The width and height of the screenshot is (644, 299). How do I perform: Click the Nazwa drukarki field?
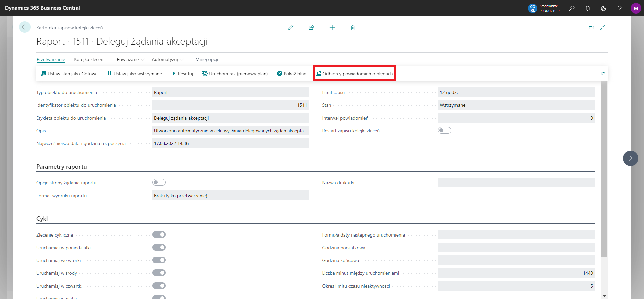click(x=516, y=183)
